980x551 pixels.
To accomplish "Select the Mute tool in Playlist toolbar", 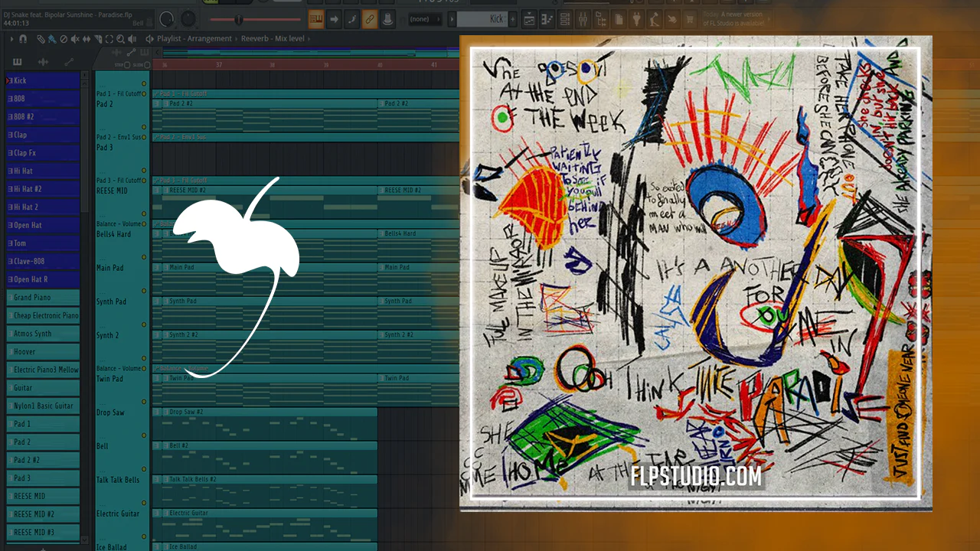I will tap(75, 38).
